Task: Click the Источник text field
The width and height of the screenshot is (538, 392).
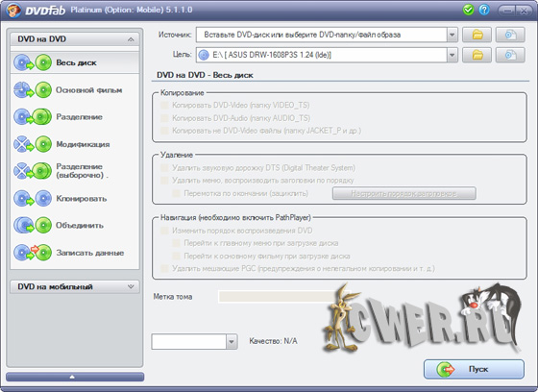Action: click(x=322, y=35)
